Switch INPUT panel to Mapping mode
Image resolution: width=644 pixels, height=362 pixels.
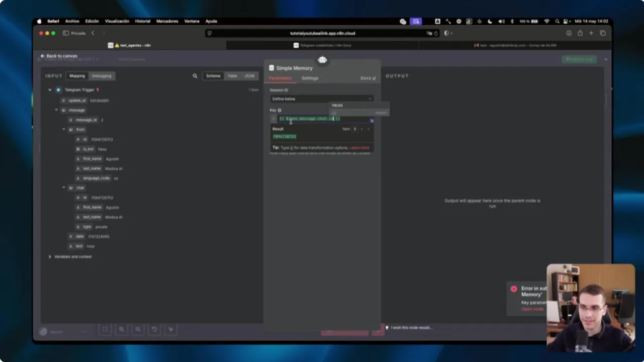point(77,76)
